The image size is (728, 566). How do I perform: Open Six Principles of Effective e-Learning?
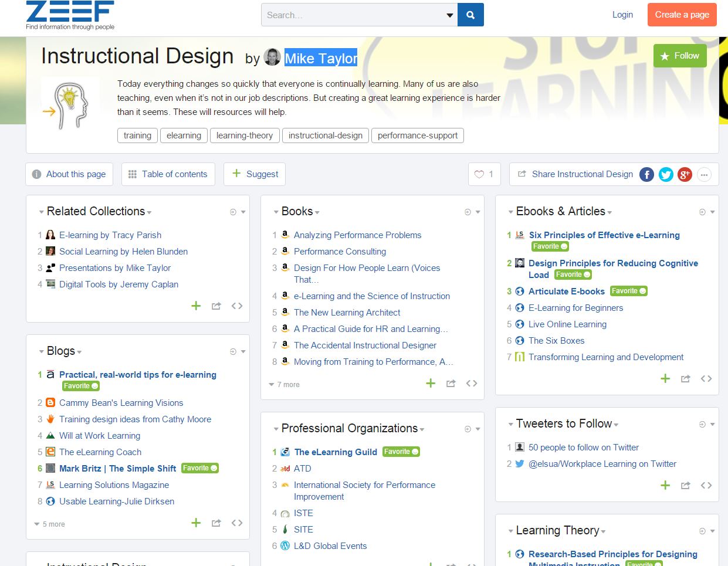(x=604, y=235)
